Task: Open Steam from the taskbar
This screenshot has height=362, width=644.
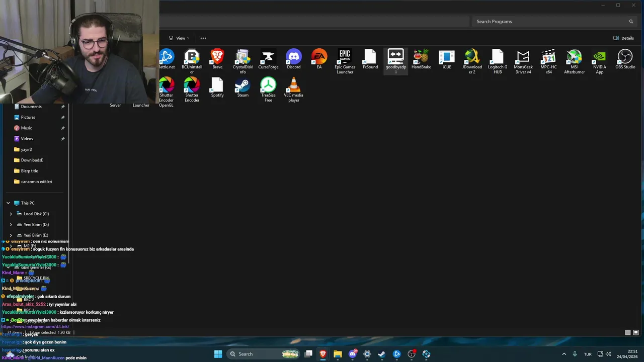Action: pyautogui.click(x=382, y=354)
